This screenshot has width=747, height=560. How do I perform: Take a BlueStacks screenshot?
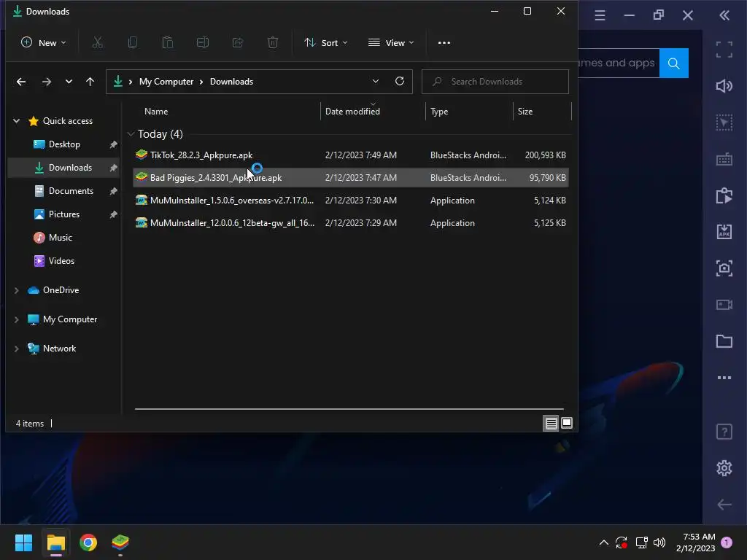724,268
